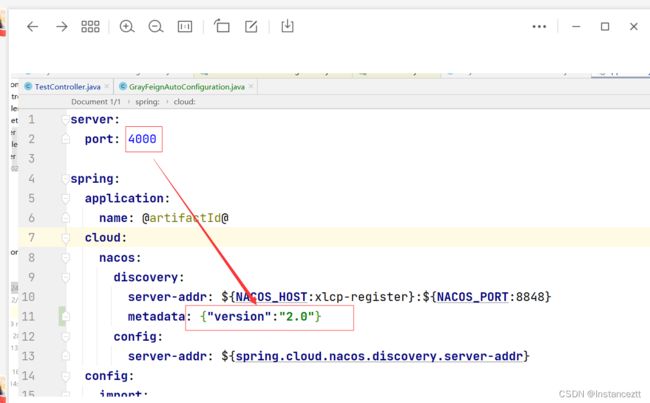Collapse the nacos block at line 8
This screenshot has width=650, height=403.
[65, 258]
